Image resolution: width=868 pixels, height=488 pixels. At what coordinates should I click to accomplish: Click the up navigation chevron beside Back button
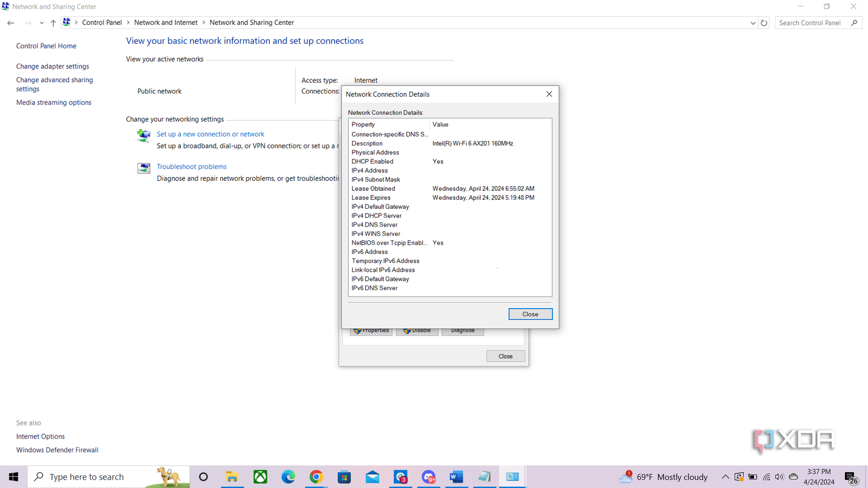click(53, 23)
